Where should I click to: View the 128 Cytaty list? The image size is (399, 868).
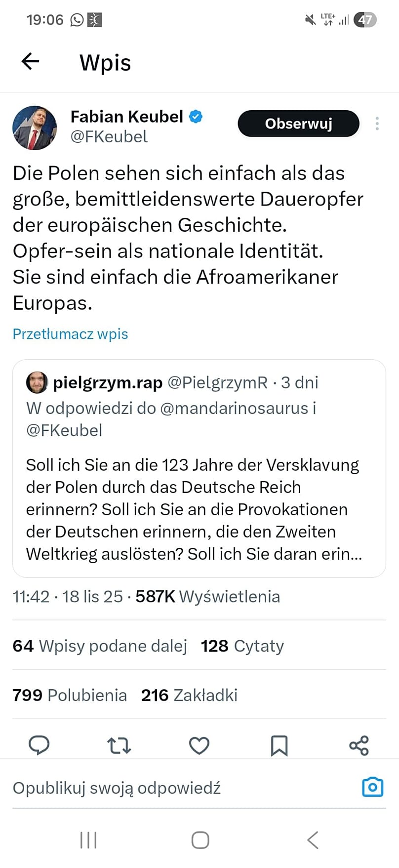(x=242, y=646)
